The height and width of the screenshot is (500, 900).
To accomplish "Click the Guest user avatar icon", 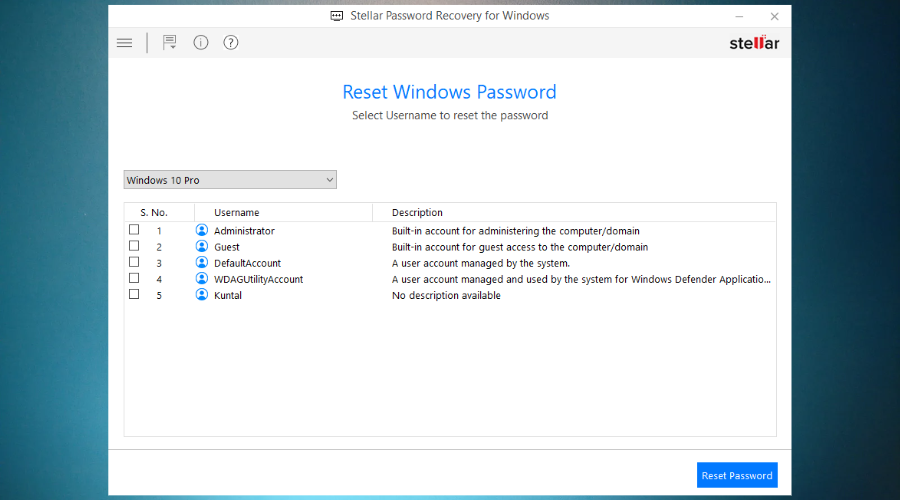I will click(x=201, y=246).
